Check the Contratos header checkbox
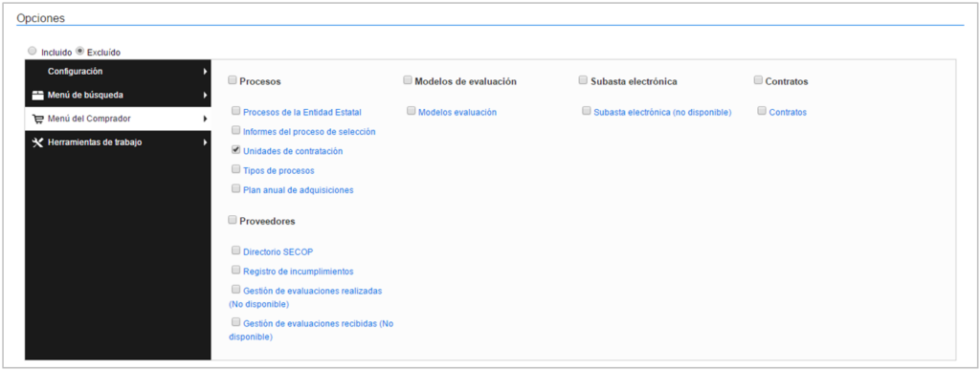 coord(758,80)
